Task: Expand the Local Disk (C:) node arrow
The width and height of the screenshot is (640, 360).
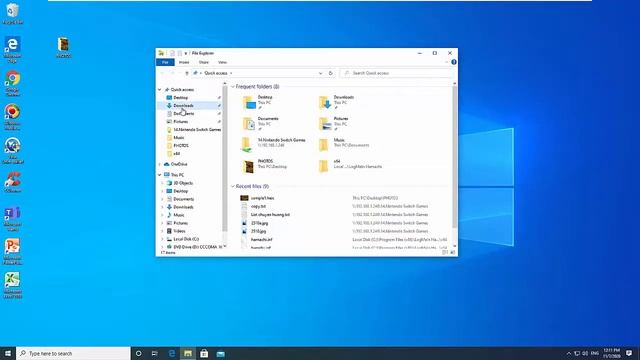Action: point(162,239)
